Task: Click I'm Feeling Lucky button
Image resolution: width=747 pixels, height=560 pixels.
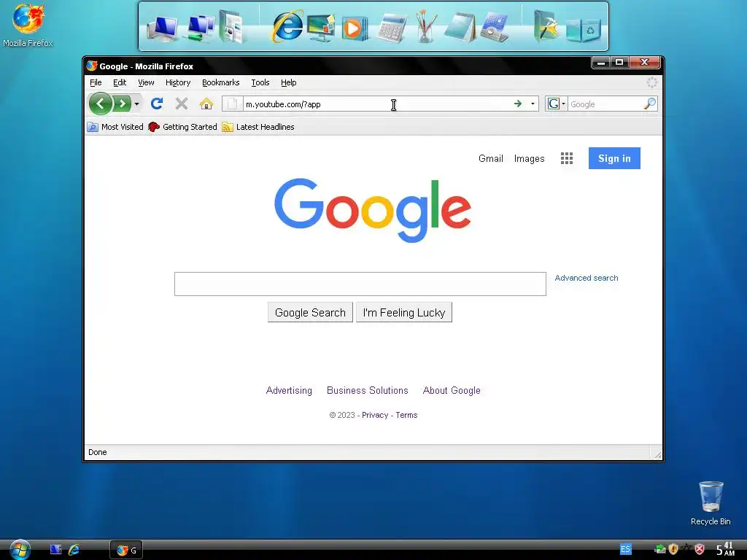Action: 404,312
